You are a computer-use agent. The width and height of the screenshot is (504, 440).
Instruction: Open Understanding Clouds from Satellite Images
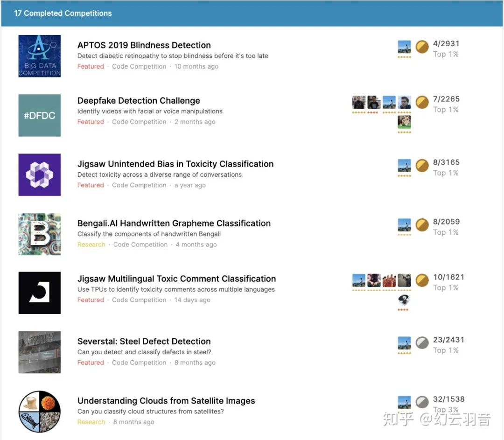click(166, 401)
